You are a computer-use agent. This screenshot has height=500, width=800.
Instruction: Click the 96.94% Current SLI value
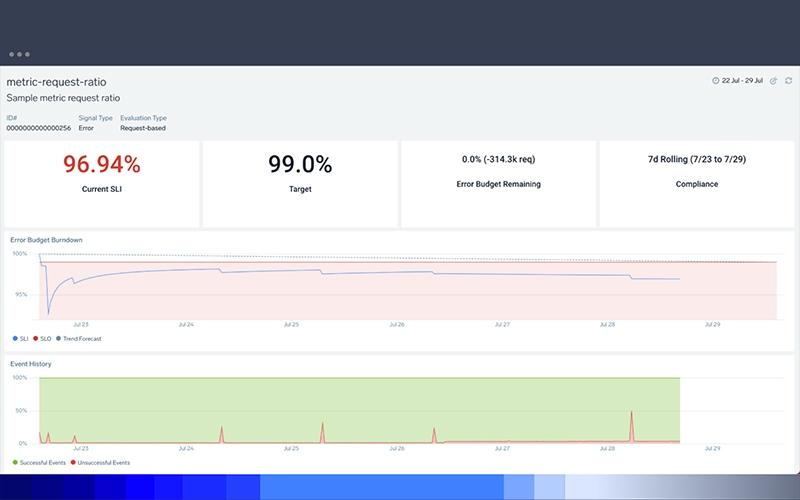pos(102,164)
